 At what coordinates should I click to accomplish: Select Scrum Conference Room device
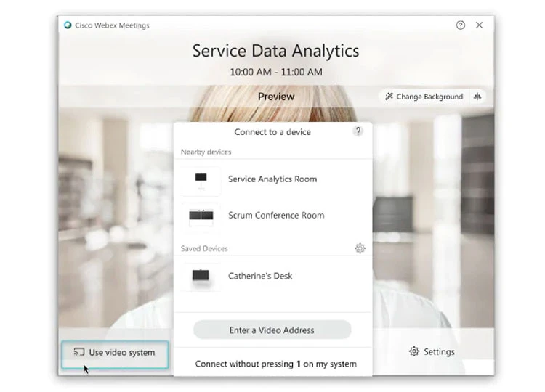coord(272,216)
